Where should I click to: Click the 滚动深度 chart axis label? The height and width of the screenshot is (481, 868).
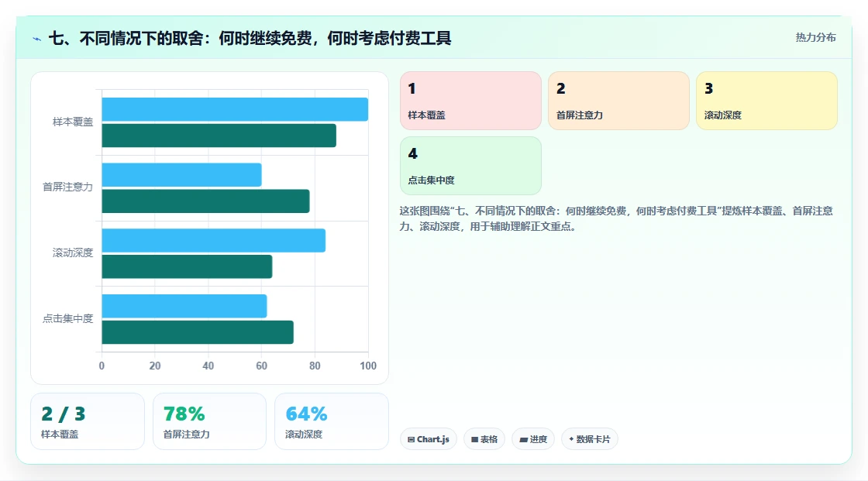point(73,253)
